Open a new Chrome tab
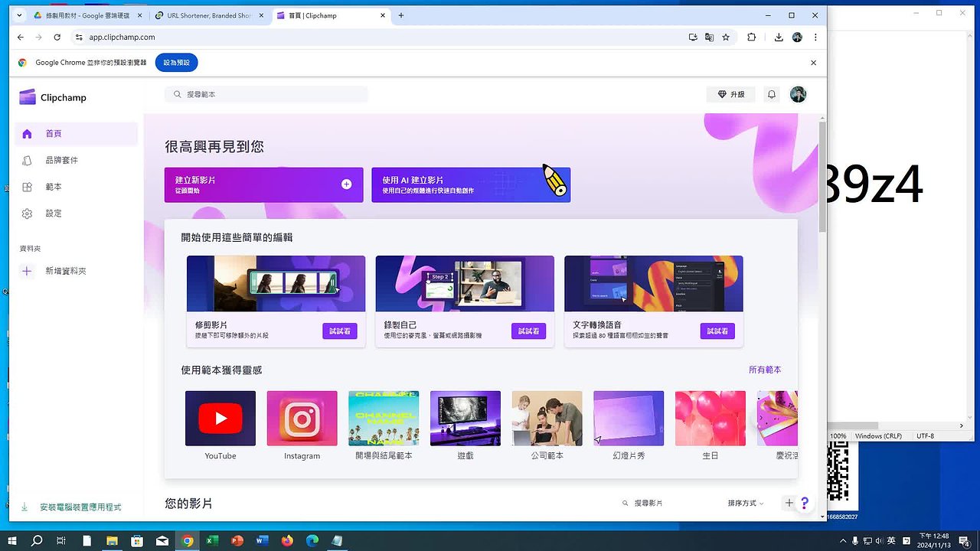The image size is (980, 551). pos(401,15)
